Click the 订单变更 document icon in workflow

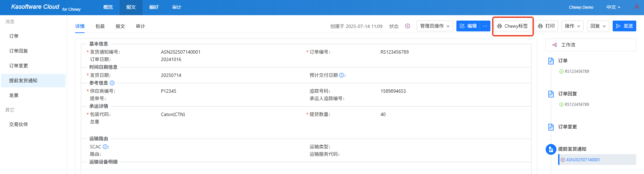click(x=551, y=127)
